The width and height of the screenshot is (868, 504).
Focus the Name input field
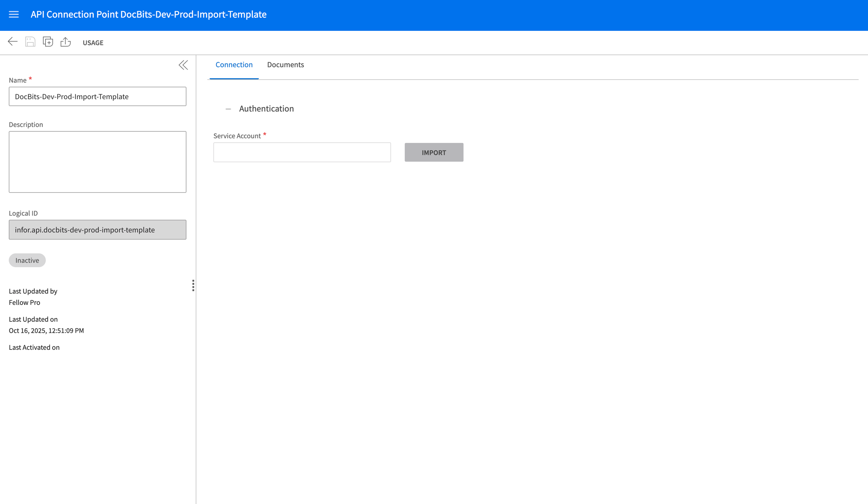point(97,96)
